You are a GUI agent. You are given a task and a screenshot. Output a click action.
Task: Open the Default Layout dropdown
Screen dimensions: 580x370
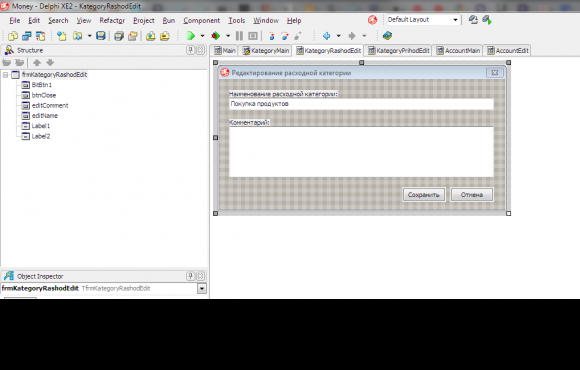[x=455, y=20]
